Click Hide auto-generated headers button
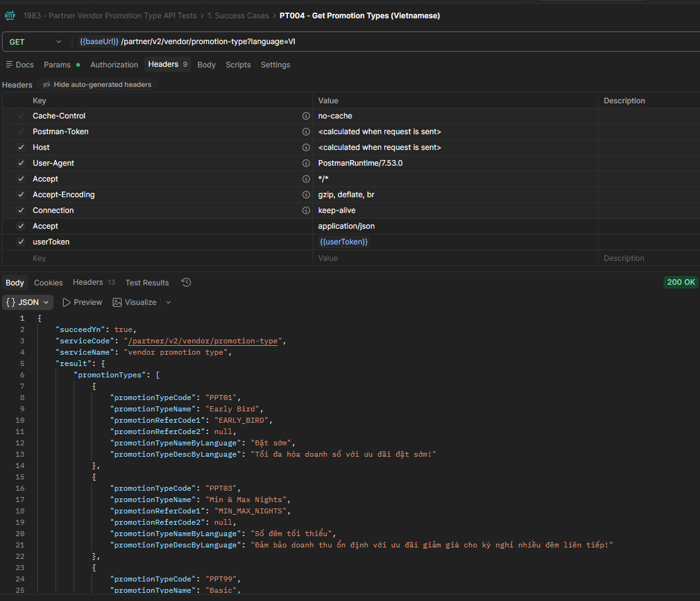 [97, 84]
